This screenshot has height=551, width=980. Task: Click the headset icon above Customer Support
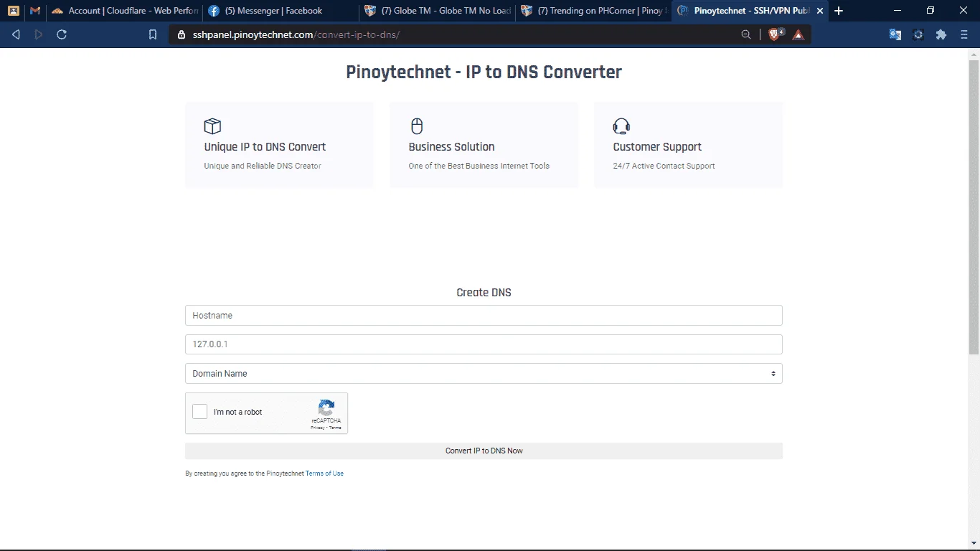(x=621, y=126)
